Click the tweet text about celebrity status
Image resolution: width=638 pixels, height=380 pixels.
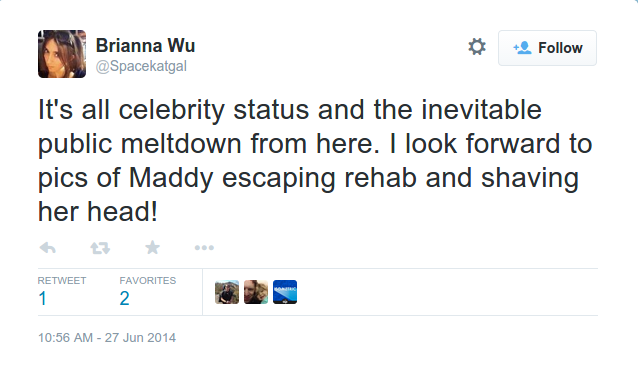point(315,161)
